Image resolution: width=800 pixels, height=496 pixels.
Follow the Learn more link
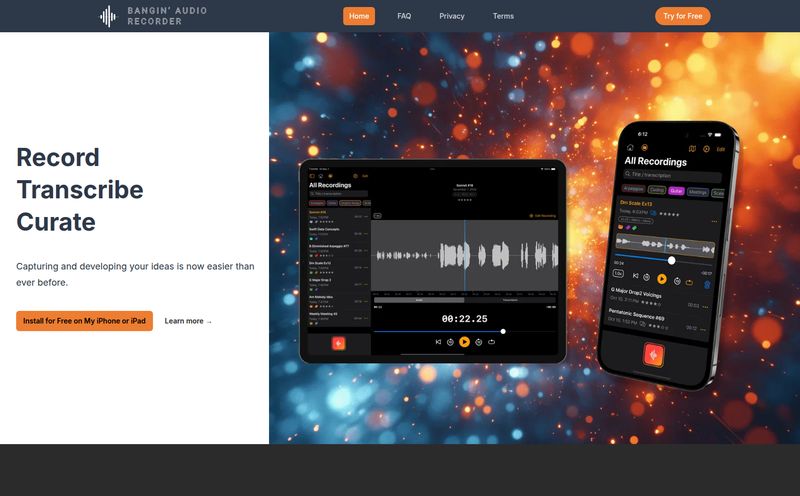pos(188,321)
